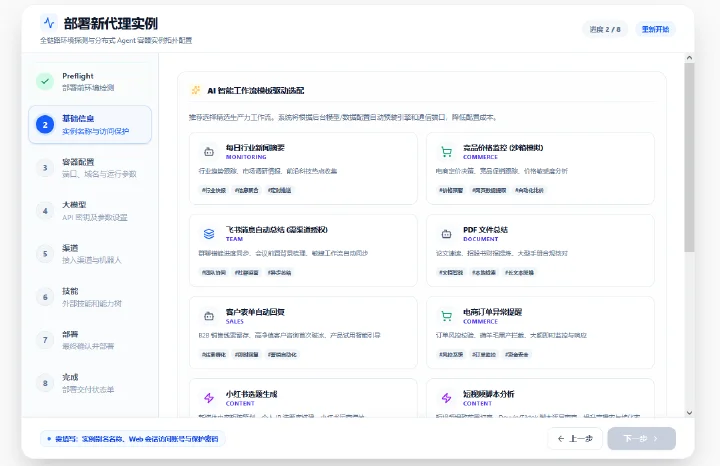This screenshot has height=466, width=720.
Task: Click the 上一步 previous step button
Action: [x=575, y=438]
